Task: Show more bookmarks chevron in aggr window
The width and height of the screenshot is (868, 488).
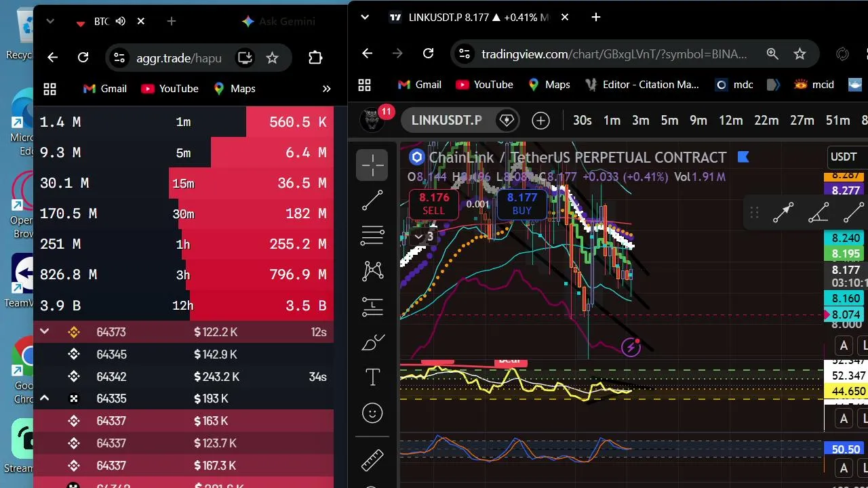Action: [x=326, y=89]
